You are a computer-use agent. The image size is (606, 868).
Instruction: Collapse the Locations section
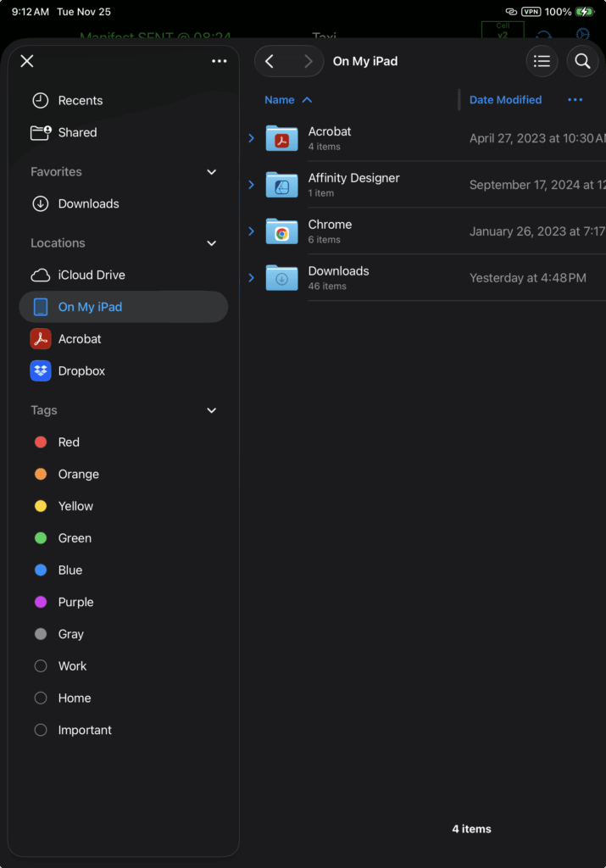[212, 243]
